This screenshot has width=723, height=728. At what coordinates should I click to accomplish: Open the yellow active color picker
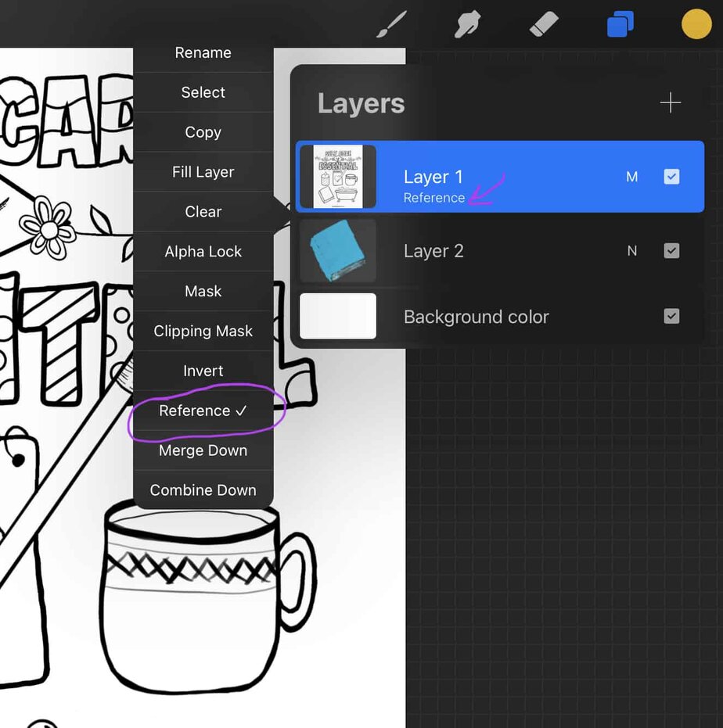(696, 24)
